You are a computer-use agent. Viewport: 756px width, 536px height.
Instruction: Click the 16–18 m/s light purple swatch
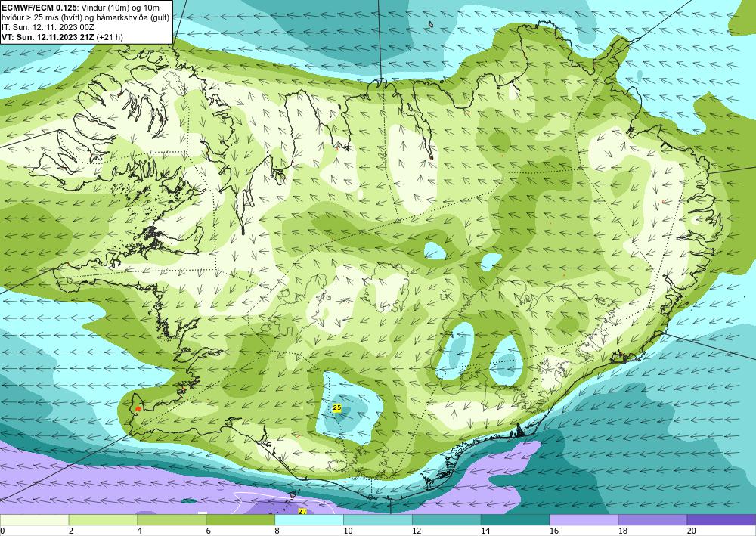click(584, 520)
